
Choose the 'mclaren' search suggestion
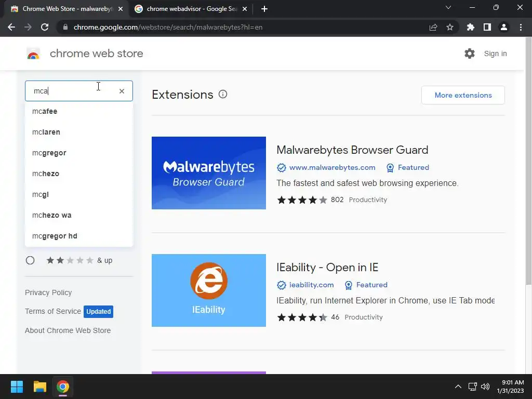(79, 132)
